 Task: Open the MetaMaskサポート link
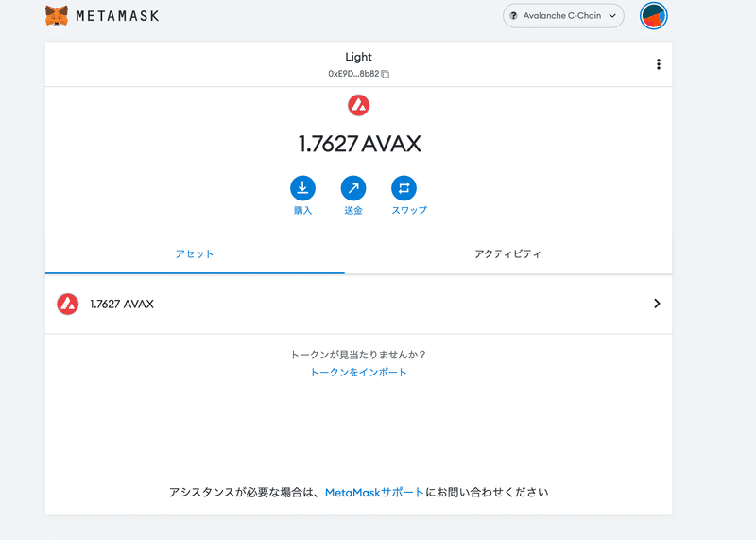pos(374,492)
